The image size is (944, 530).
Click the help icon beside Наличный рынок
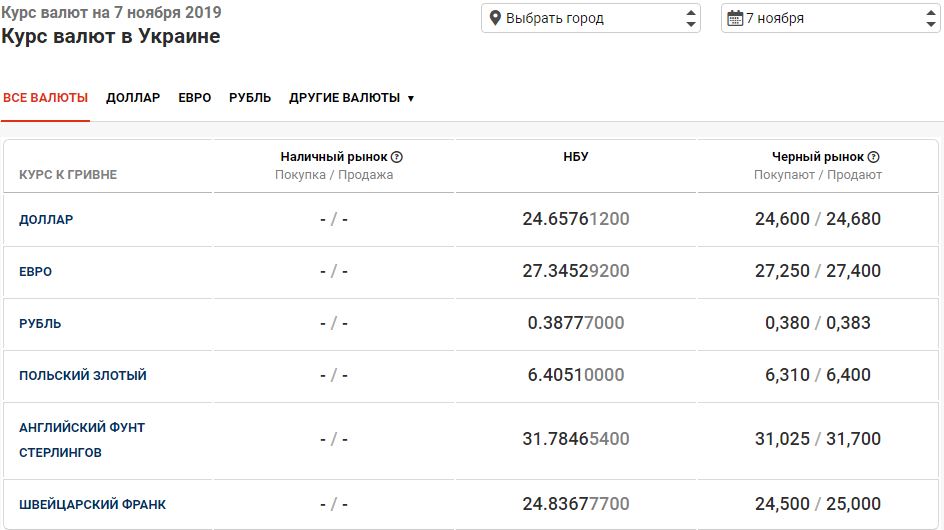point(397,157)
